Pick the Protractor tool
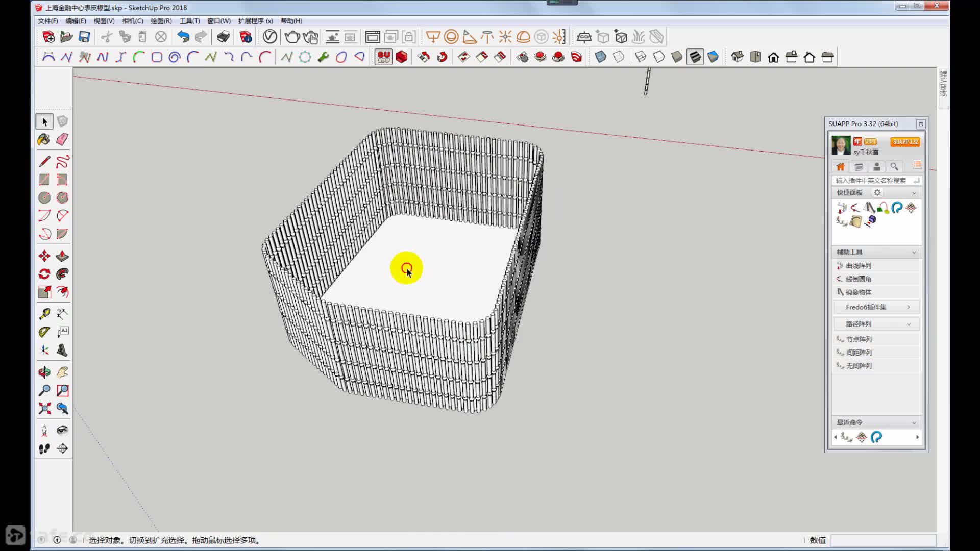 click(44, 332)
